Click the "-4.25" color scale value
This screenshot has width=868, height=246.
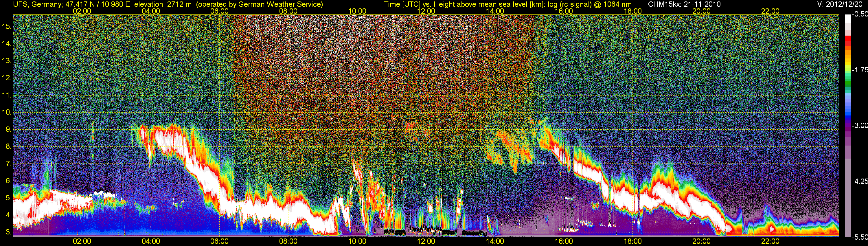[x=860, y=181]
